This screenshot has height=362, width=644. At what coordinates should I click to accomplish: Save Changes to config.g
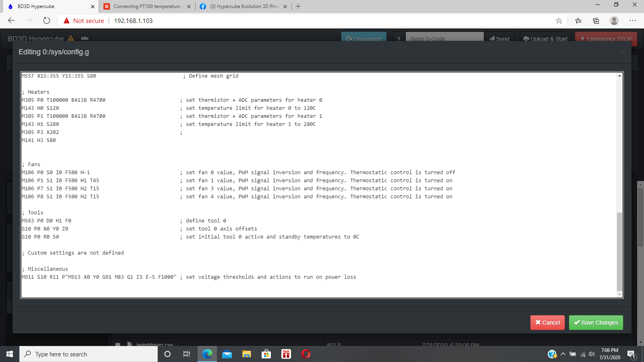pyautogui.click(x=596, y=323)
